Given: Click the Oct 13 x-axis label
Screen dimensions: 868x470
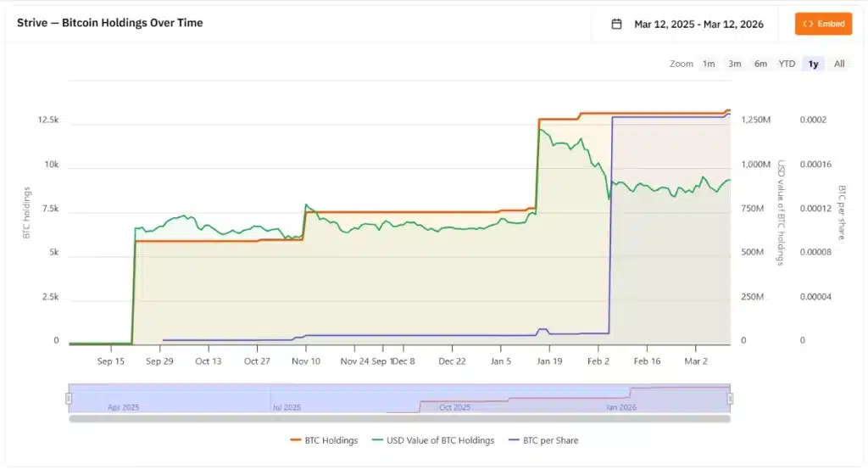Looking at the screenshot, I should [209, 361].
